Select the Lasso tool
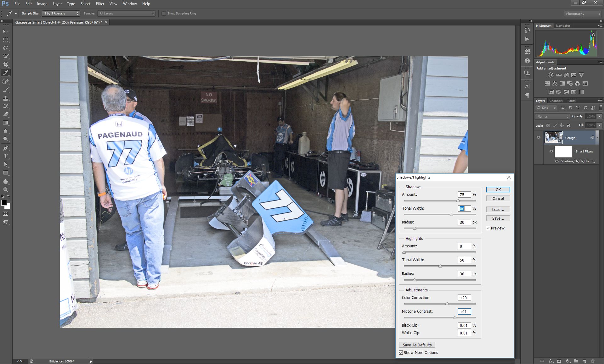 6,48
